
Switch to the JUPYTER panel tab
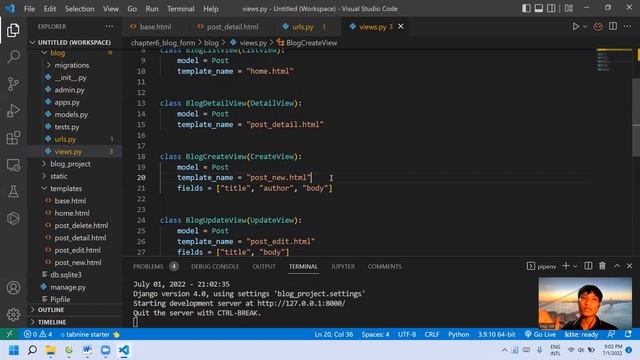pos(343,267)
